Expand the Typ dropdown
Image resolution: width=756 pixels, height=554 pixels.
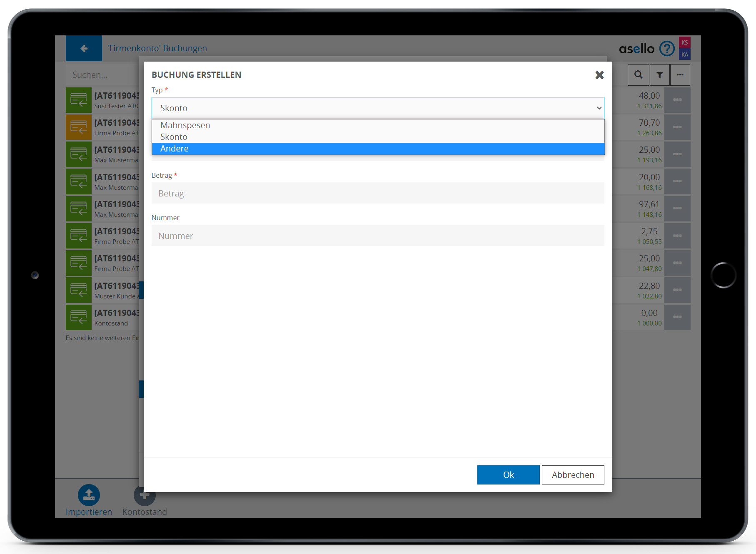click(377, 108)
